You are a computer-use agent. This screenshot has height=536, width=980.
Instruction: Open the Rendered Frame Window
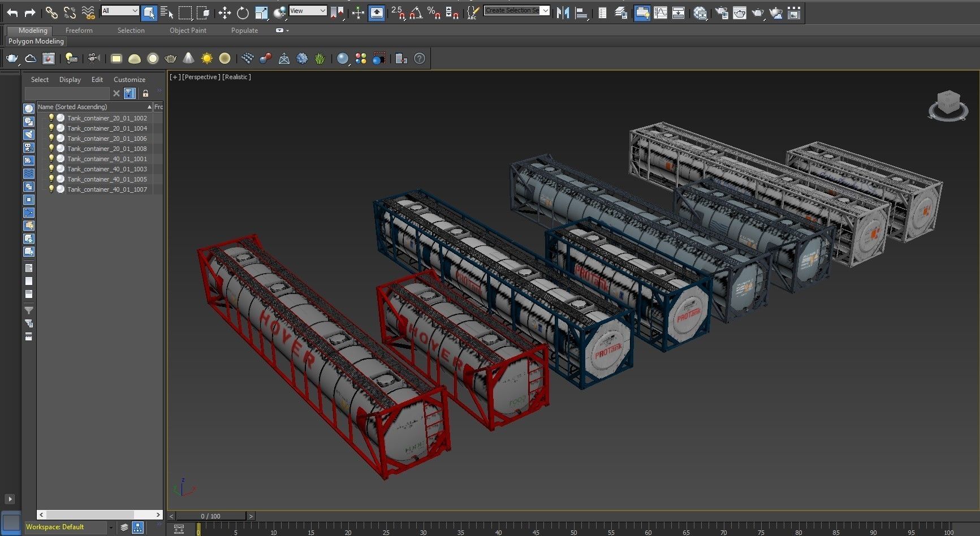[740, 12]
